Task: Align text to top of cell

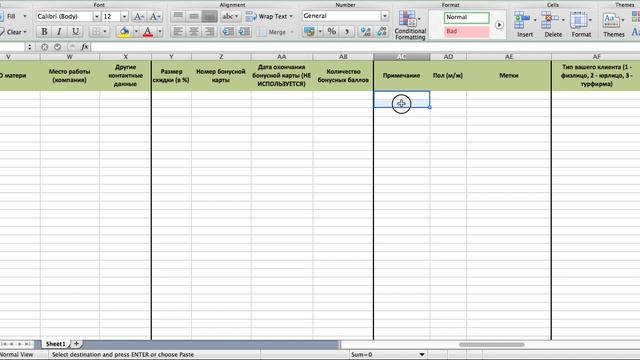Action: coord(178,16)
